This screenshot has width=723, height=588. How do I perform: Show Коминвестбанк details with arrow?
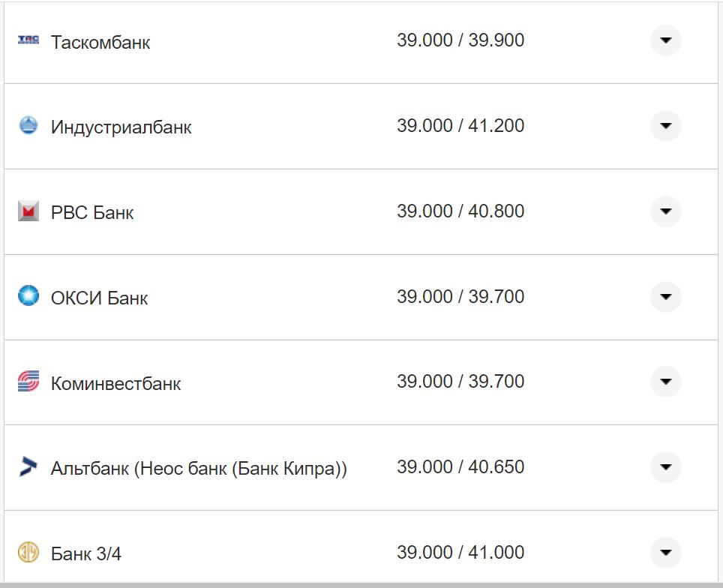(x=665, y=382)
